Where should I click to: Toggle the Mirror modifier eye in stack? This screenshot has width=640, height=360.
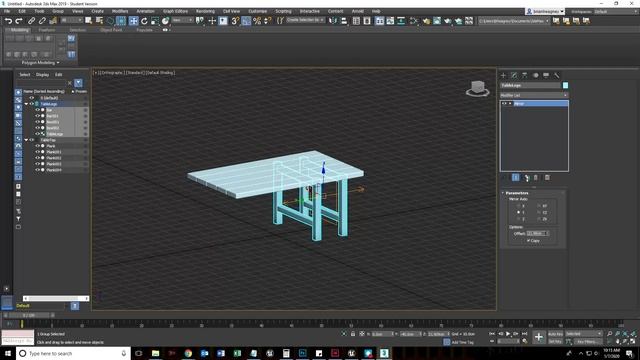504,104
